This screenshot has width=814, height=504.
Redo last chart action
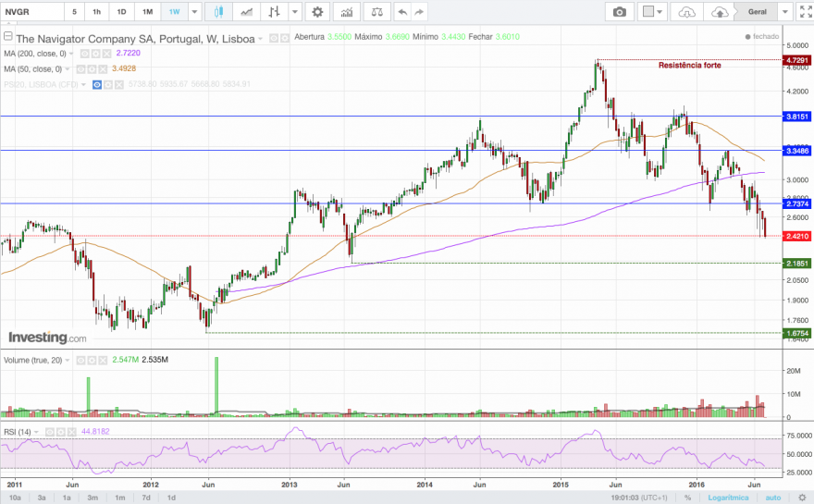click(x=419, y=11)
